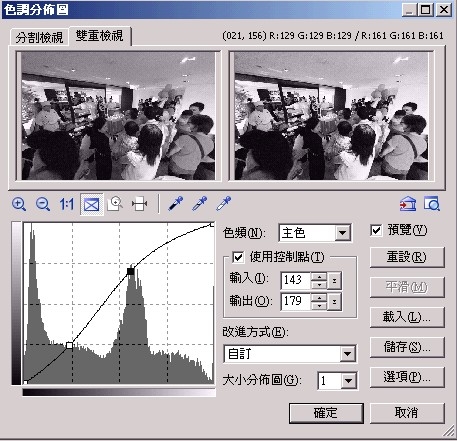Image resolution: width=457 pixels, height=441 pixels.
Task: Click the 重設(R) reset button
Action: 407,257
